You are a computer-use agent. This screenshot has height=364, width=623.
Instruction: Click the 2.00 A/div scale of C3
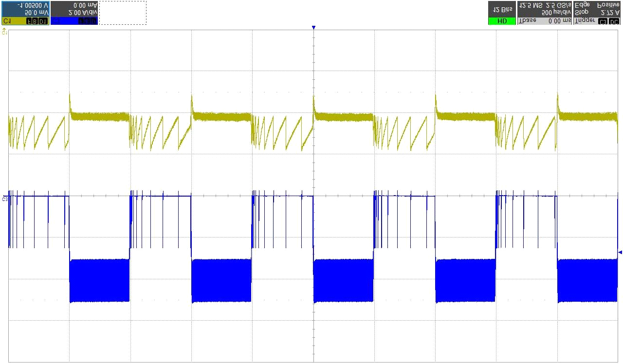[83, 13]
